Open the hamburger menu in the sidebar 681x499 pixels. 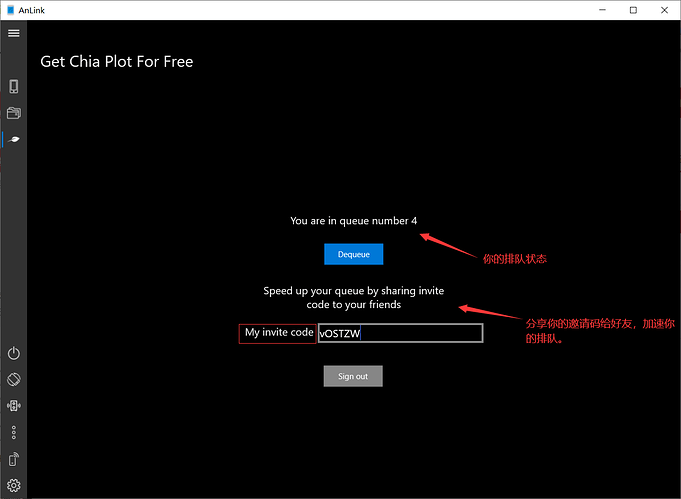(x=13, y=33)
